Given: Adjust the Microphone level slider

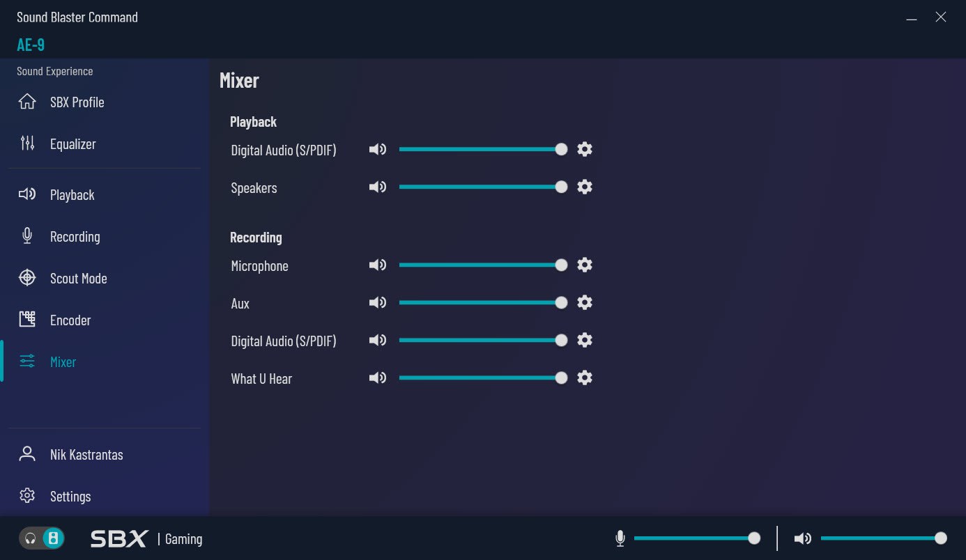Looking at the screenshot, I should coord(484,265).
